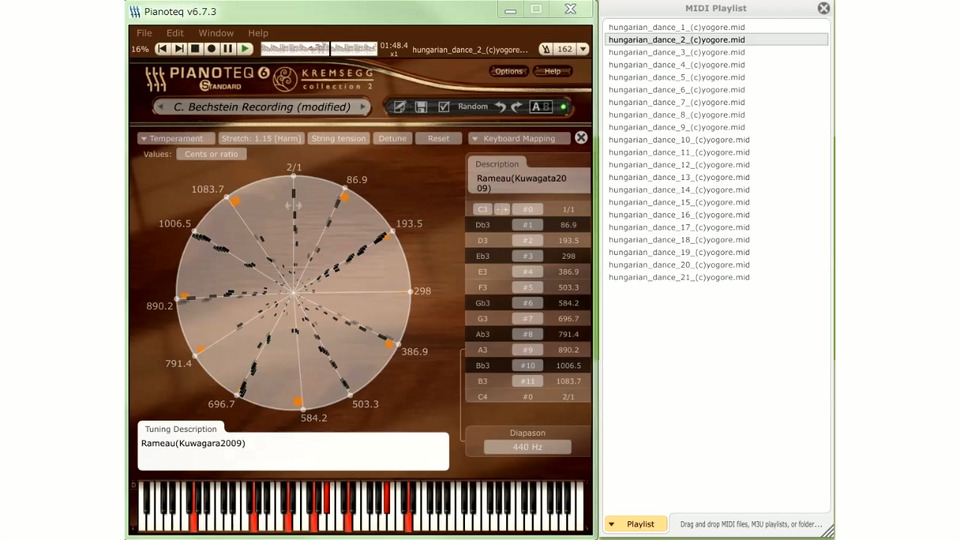Click the Detune button
The width and height of the screenshot is (960, 540).
[392, 138]
